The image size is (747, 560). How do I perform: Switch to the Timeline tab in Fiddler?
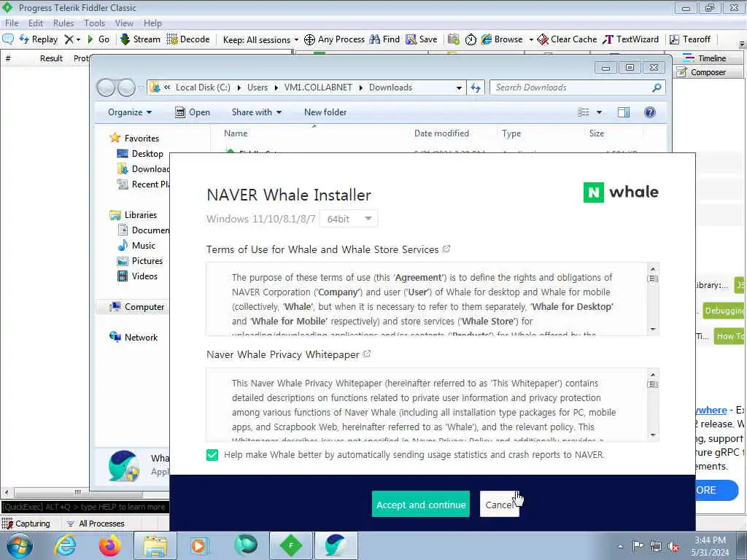pyautogui.click(x=706, y=58)
